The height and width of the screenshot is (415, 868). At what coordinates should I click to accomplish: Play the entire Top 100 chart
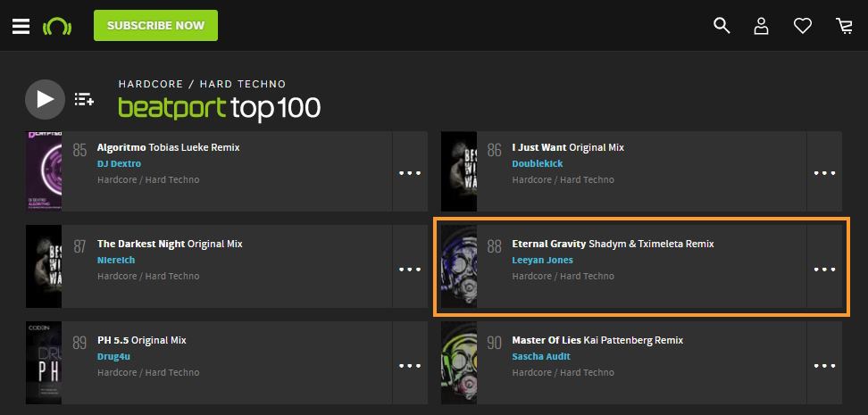click(x=45, y=100)
